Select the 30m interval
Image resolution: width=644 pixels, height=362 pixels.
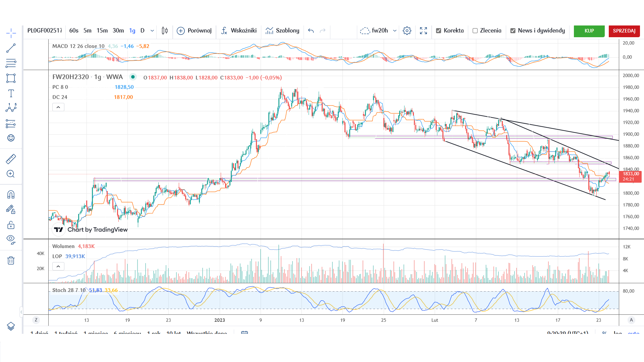[118, 31]
